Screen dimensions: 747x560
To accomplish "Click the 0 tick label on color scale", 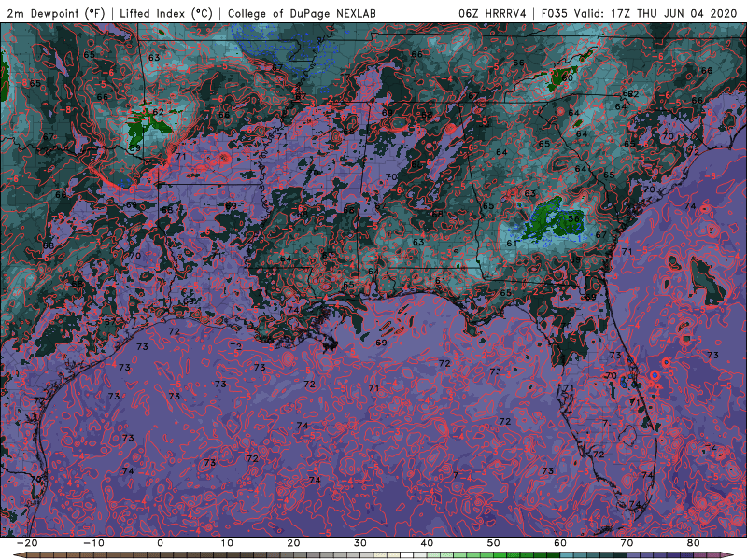I will click(160, 543).
